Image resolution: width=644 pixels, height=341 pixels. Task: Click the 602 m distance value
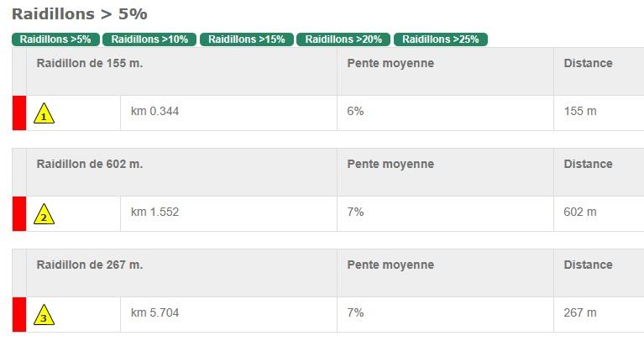pyautogui.click(x=580, y=212)
